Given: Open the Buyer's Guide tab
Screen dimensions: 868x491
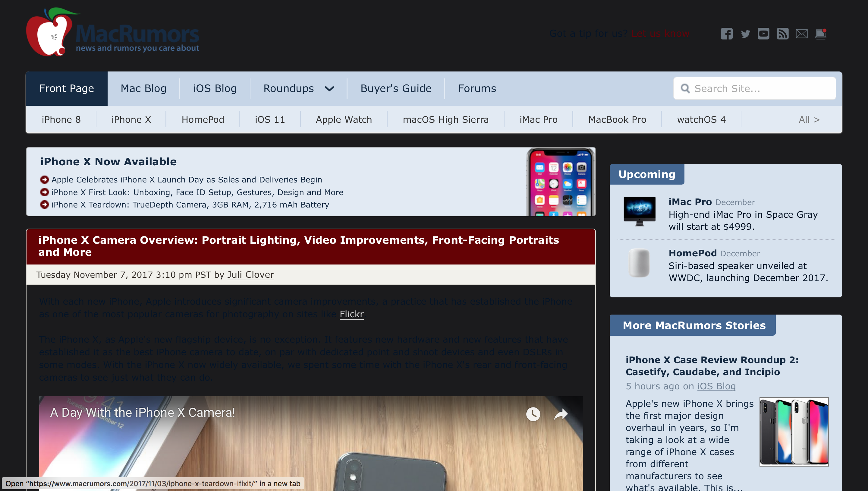Looking at the screenshot, I should tap(396, 88).
